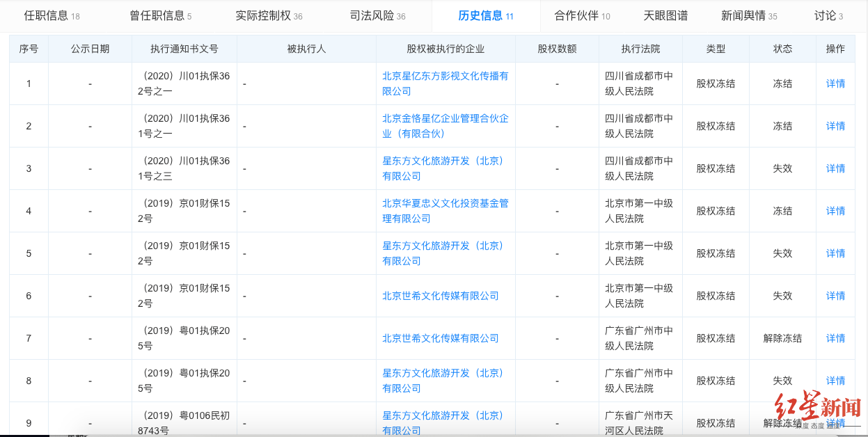Image resolution: width=868 pixels, height=437 pixels.
Task: Select the 历史信息 tab
Action: [486, 16]
